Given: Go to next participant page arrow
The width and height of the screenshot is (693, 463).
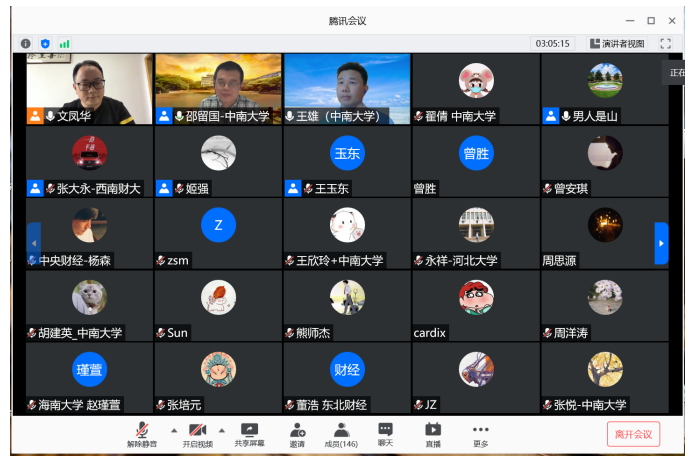Looking at the screenshot, I should pos(661,243).
